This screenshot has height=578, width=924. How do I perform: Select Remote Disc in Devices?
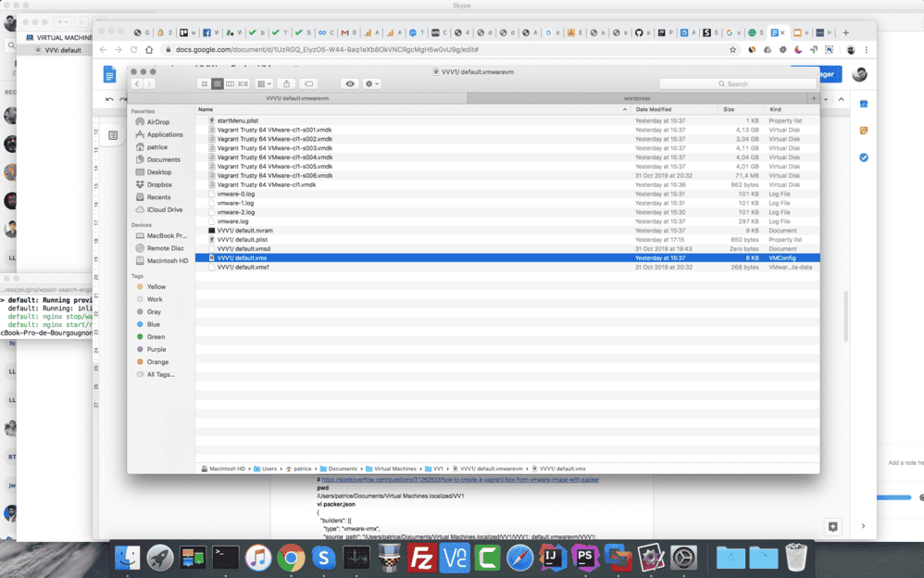click(x=159, y=248)
